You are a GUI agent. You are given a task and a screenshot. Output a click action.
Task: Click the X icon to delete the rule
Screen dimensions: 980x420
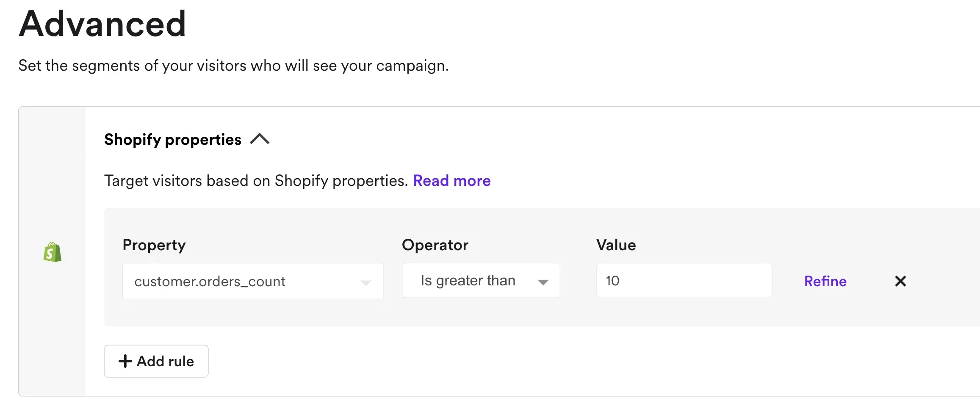[x=900, y=281]
